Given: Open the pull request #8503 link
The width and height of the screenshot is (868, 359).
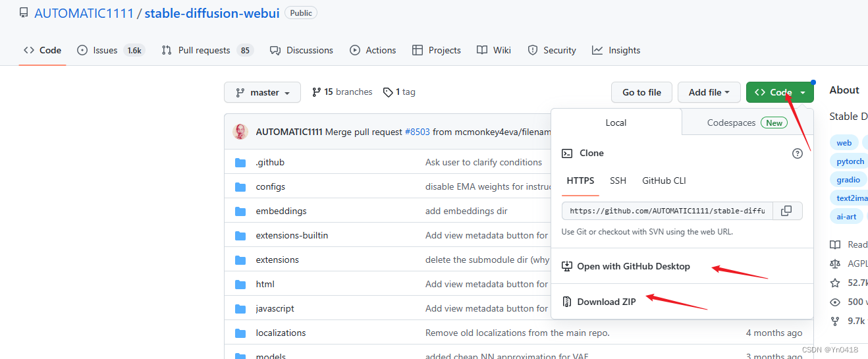Looking at the screenshot, I should pyautogui.click(x=417, y=132).
